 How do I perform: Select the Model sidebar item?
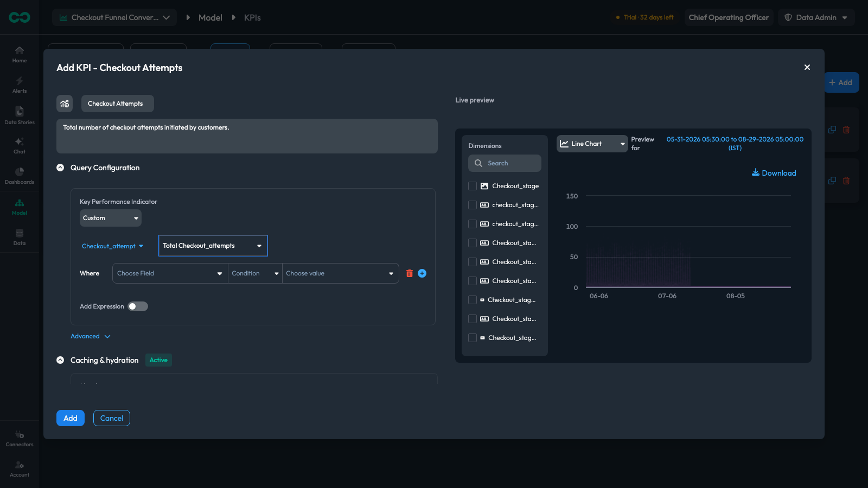pos(20,207)
